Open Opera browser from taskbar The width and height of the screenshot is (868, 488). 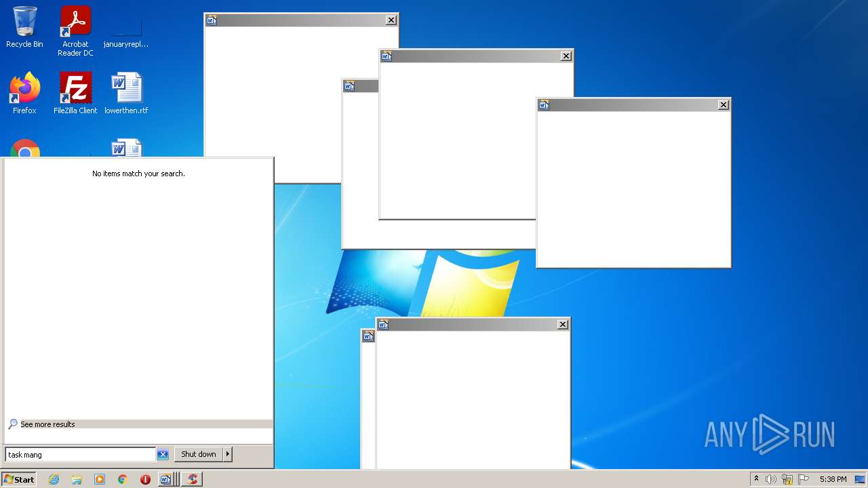pyautogui.click(x=145, y=479)
